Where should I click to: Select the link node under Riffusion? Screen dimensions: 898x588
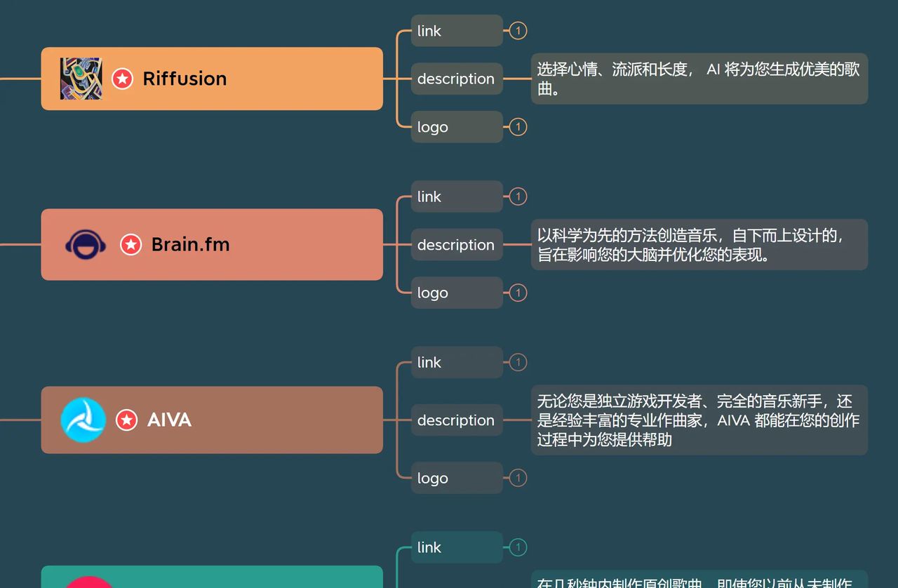pyautogui.click(x=456, y=31)
